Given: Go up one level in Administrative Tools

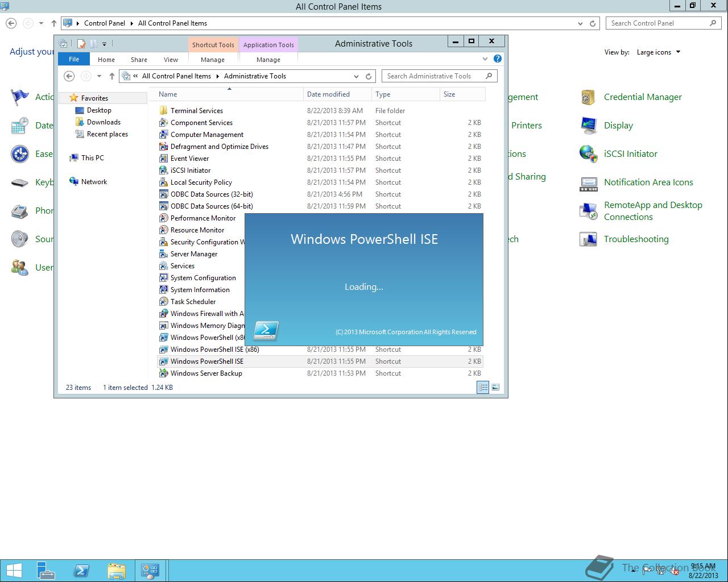Looking at the screenshot, I should [x=112, y=76].
